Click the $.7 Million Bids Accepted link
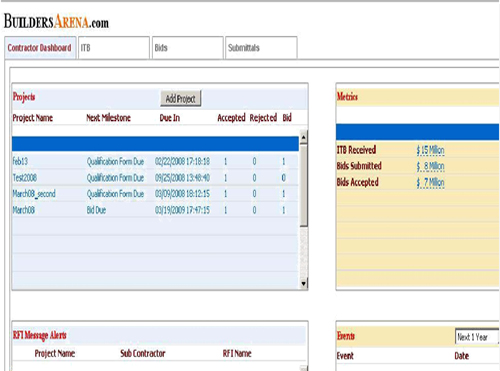Image resolution: width=500 pixels, height=371 pixels. click(430, 183)
